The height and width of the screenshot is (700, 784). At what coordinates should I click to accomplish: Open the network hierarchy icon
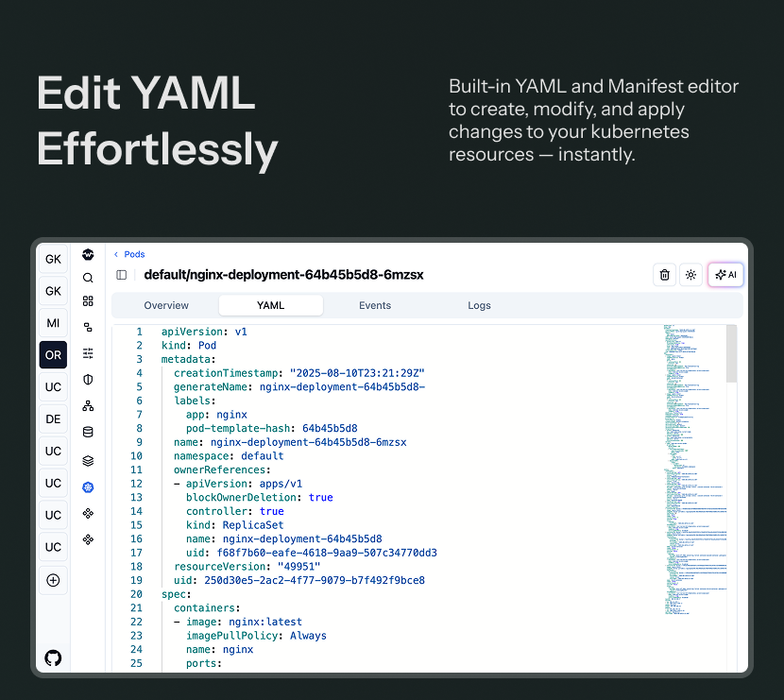click(88, 406)
